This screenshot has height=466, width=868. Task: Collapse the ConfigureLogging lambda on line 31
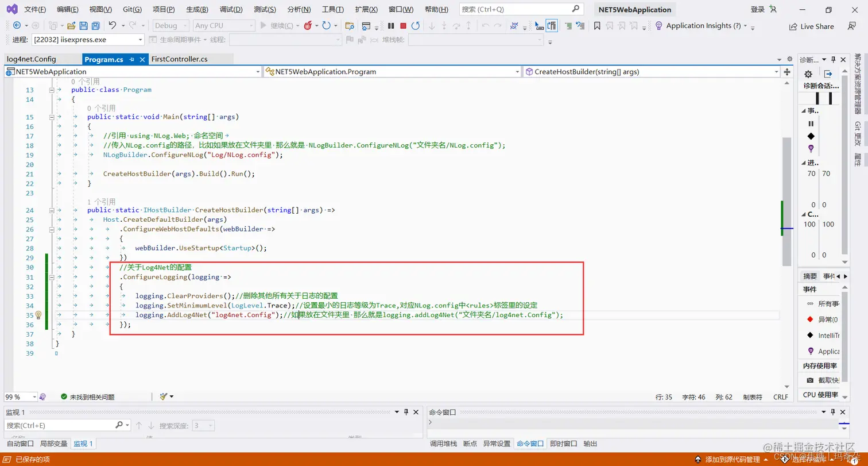[x=52, y=277]
